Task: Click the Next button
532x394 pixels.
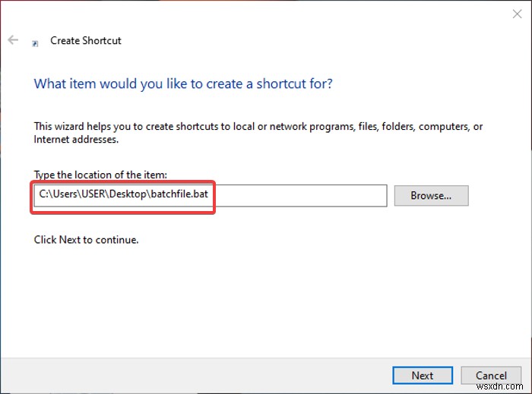Action: pyautogui.click(x=423, y=375)
